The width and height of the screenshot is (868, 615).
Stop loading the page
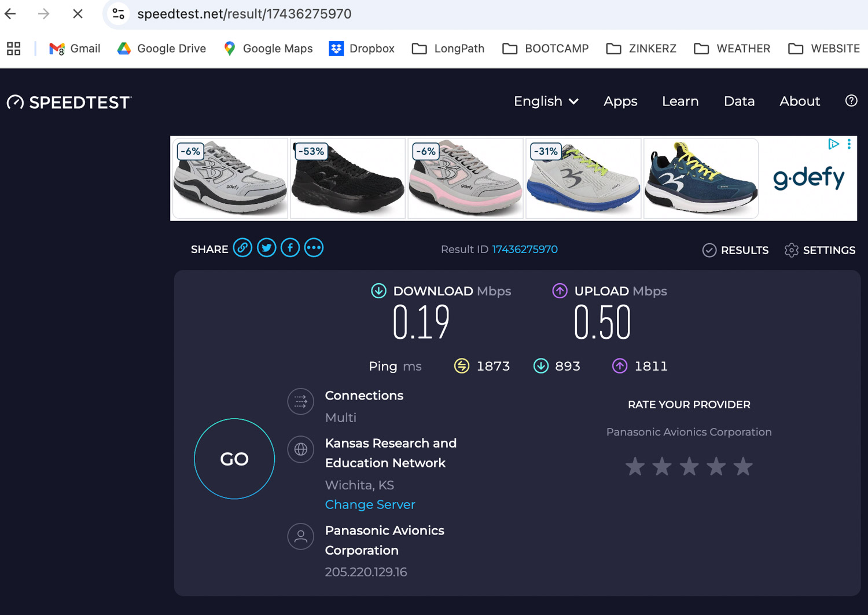point(78,14)
